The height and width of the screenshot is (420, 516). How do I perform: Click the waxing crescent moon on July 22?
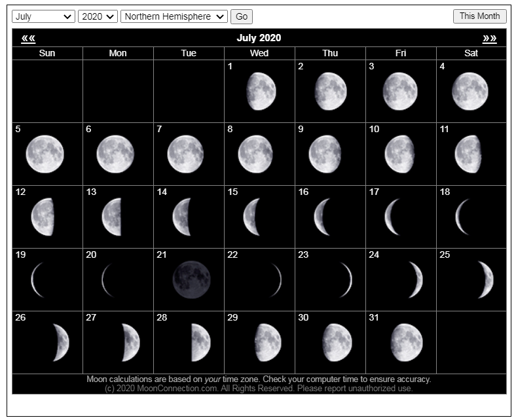pyautogui.click(x=277, y=279)
